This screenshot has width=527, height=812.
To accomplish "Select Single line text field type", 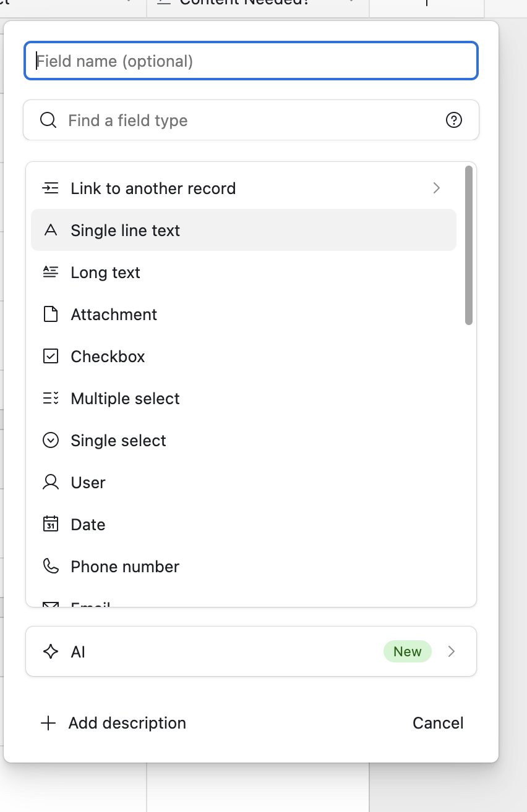I will click(125, 230).
